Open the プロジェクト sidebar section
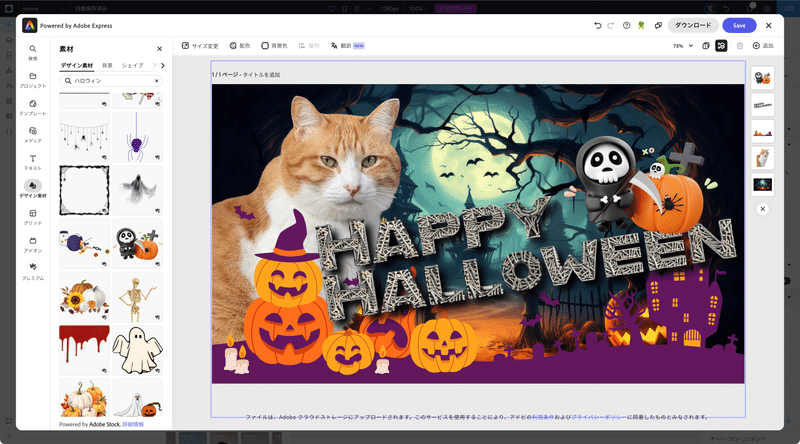The width and height of the screenshot is (800, 444). [33, 80]
